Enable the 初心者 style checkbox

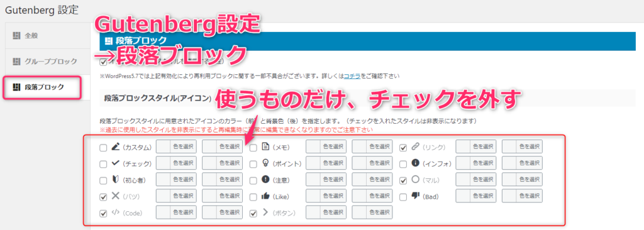104,180
